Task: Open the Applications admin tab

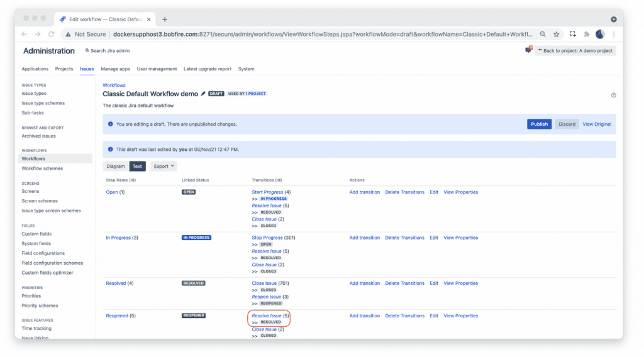Action: pos(35,69)
